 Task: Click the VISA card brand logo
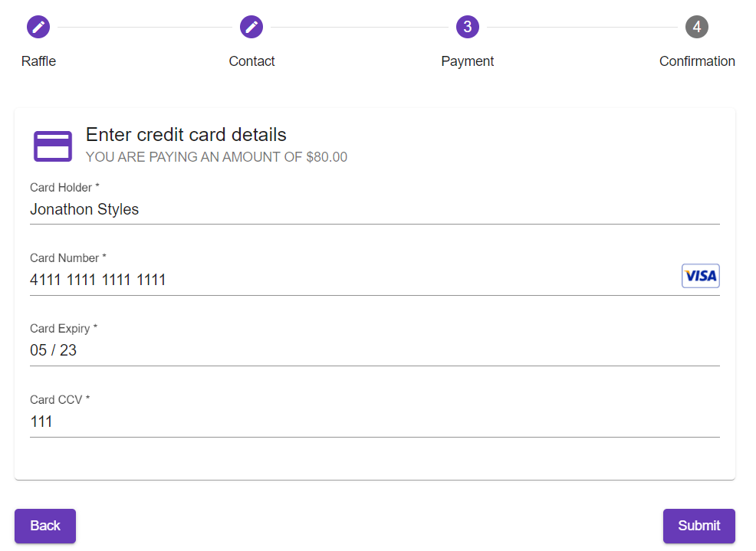[700, 275]
